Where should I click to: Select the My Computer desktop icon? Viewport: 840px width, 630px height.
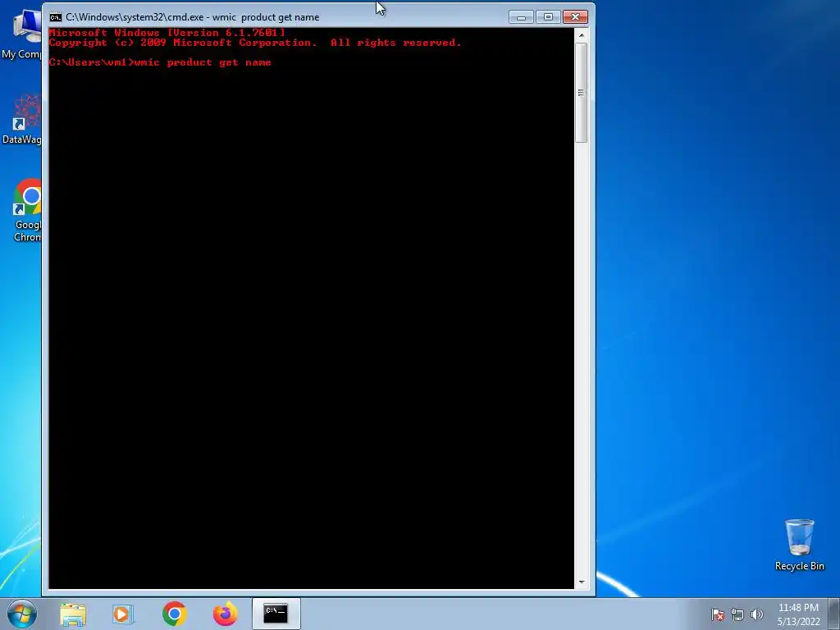[22, 33]
